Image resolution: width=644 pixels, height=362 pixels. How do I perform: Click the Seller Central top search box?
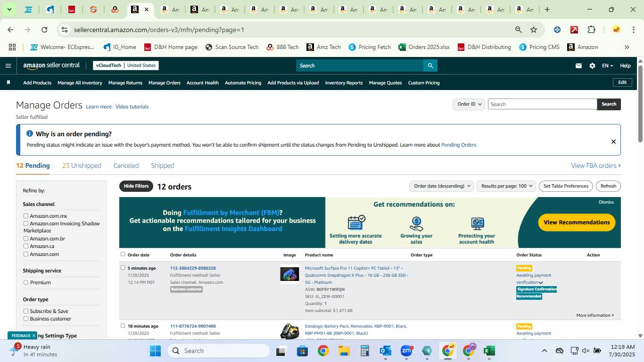coord(359,66)
